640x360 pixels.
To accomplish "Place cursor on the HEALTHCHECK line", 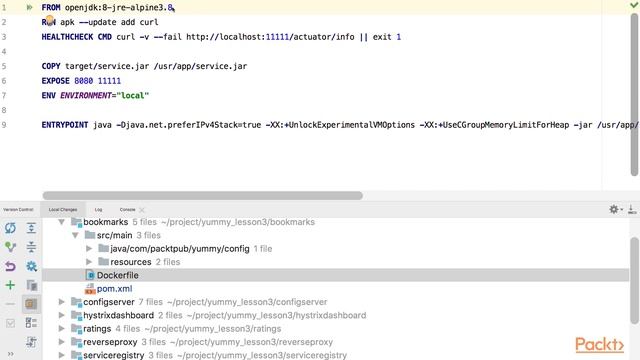I will pyautogui.click(x=221, y=37).
